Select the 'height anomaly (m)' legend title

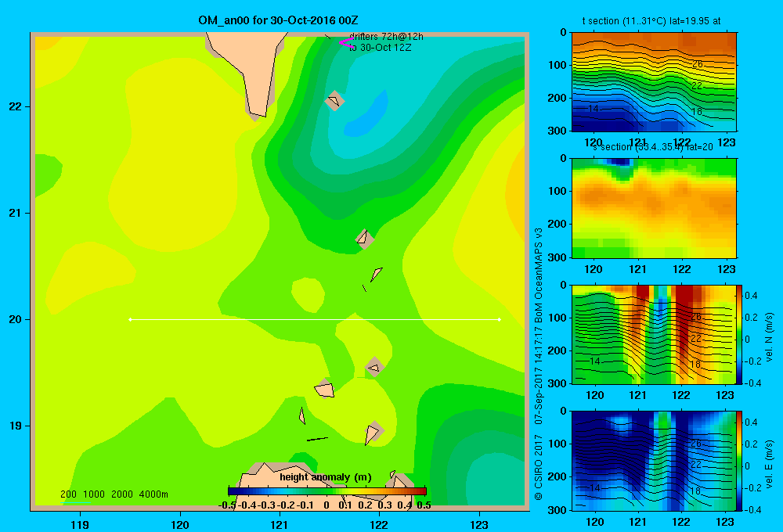[326, 477]
